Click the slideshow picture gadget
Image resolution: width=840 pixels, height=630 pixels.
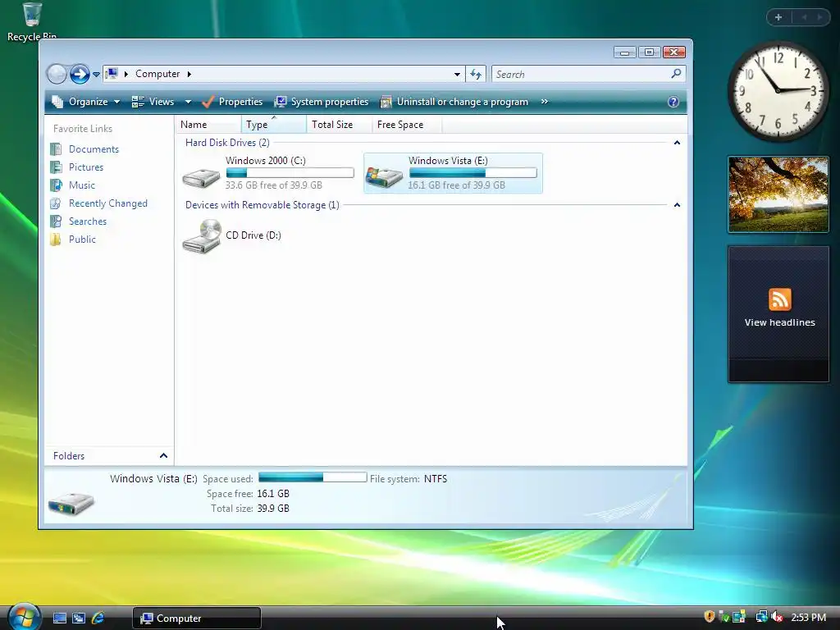[x=778, y=194]
